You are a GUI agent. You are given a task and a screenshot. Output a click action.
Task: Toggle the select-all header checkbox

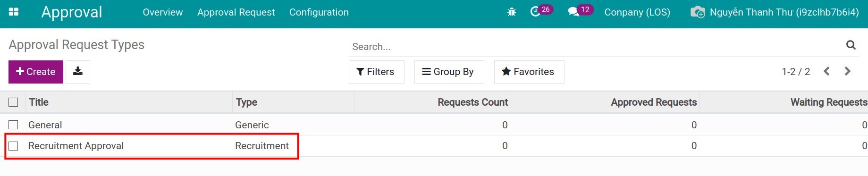[13, 102]
